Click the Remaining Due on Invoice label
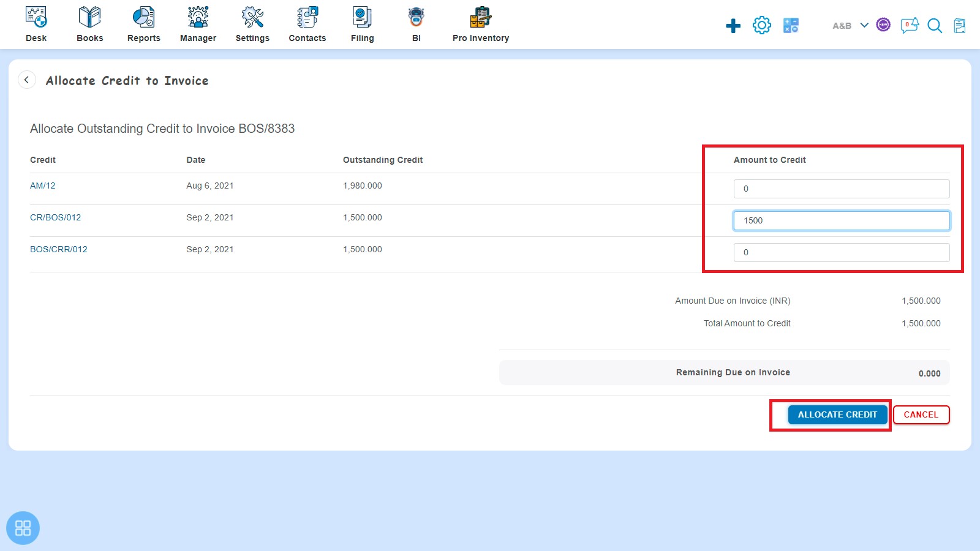This screenshot has width=980, height=551. (733, 372)
